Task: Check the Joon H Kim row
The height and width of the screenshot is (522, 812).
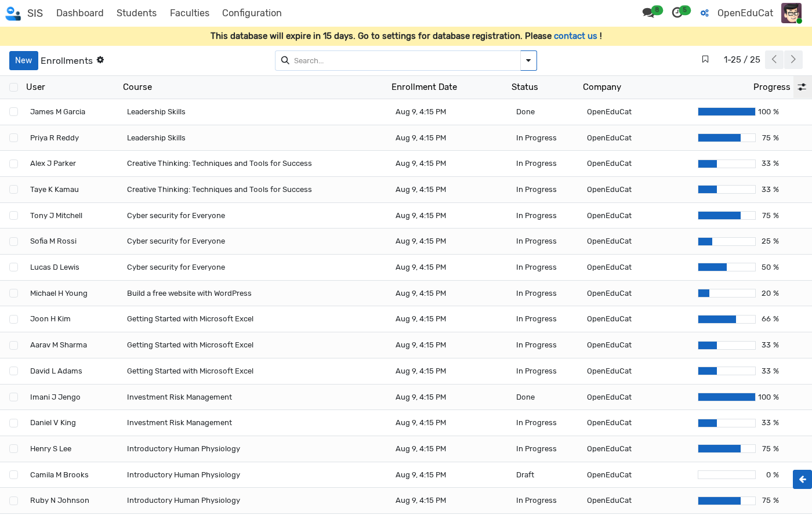Action: pos(13,319)
